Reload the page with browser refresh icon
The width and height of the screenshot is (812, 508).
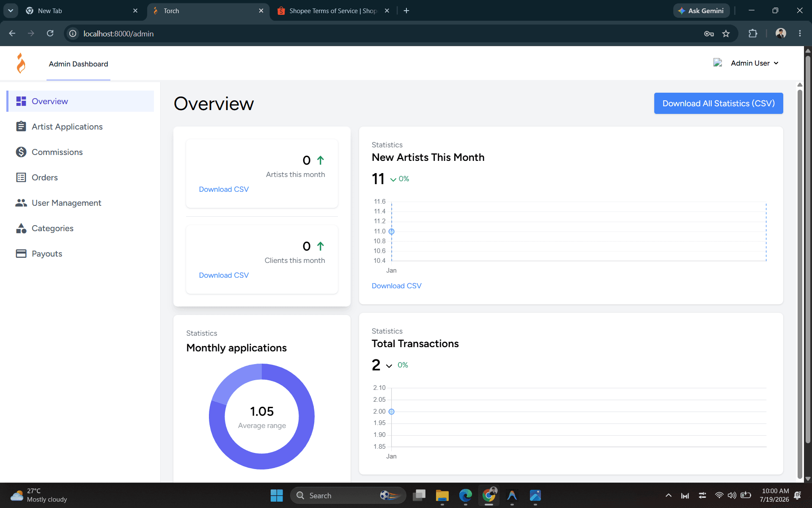click(50, 33)
